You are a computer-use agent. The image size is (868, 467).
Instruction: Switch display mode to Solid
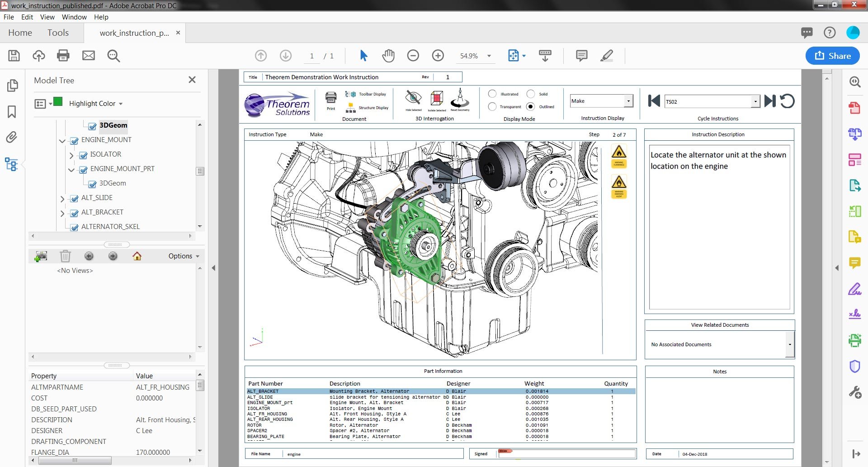point(530,94)
